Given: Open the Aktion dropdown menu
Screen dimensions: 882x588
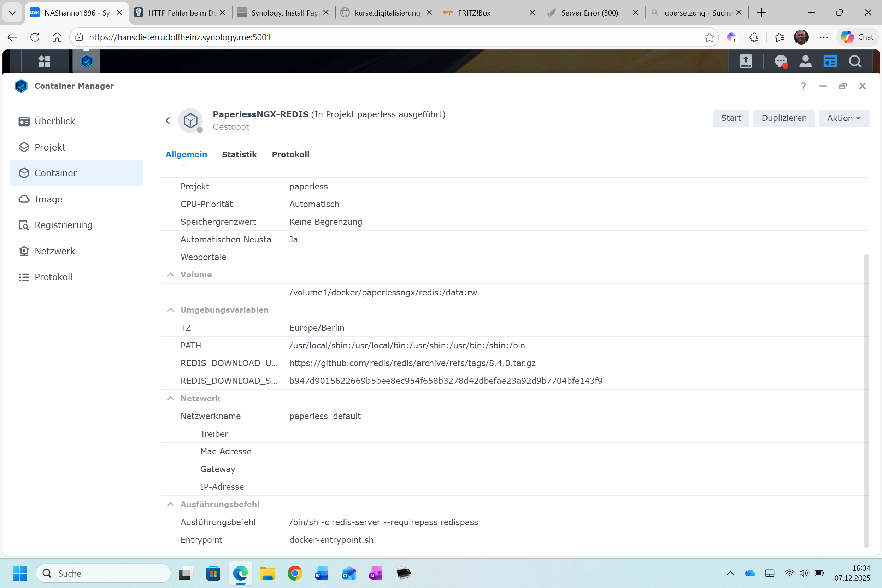Looking at the screenshot, I should (x=844, y=118).
